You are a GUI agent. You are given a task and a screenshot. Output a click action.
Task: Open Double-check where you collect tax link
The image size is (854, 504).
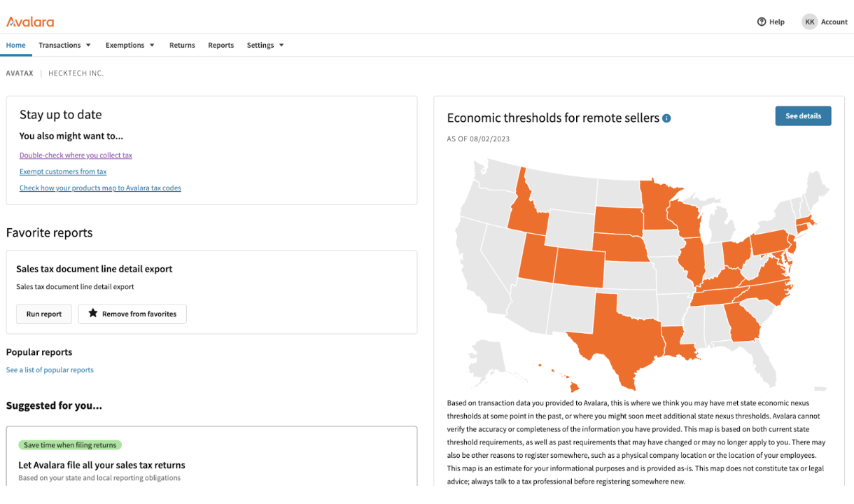click(x=76, y=155)
